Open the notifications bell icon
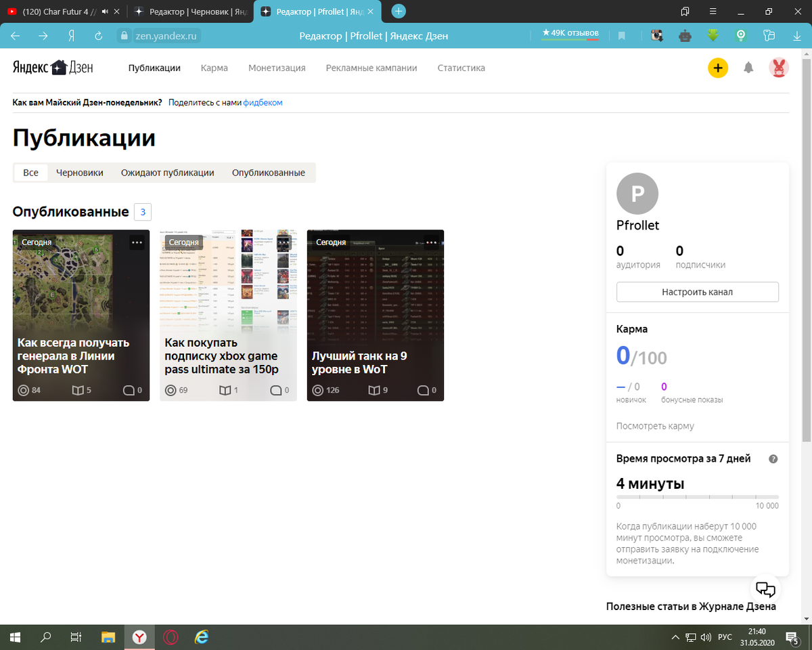 [x=748, y=68]
